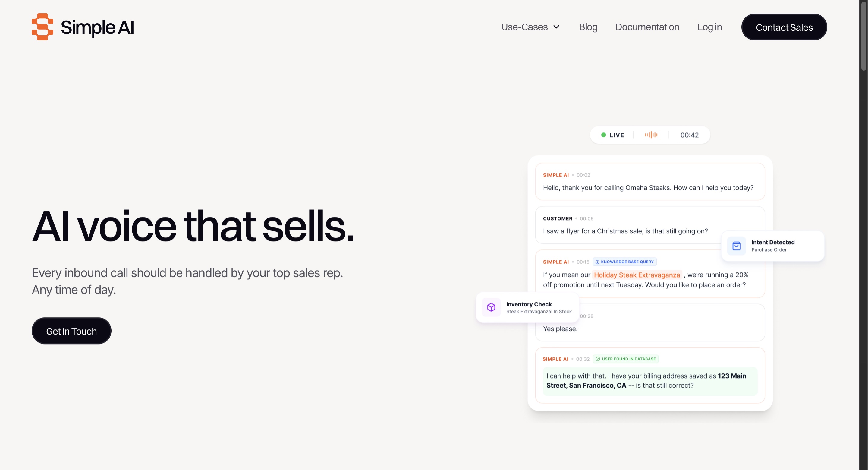
Task: Click the Log in link
Action: point(709,27)
